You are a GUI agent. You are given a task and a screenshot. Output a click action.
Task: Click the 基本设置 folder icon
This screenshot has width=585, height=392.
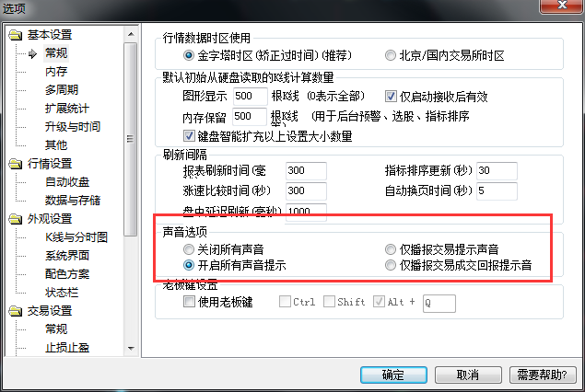pyautogui.click(x=16, y=35)
